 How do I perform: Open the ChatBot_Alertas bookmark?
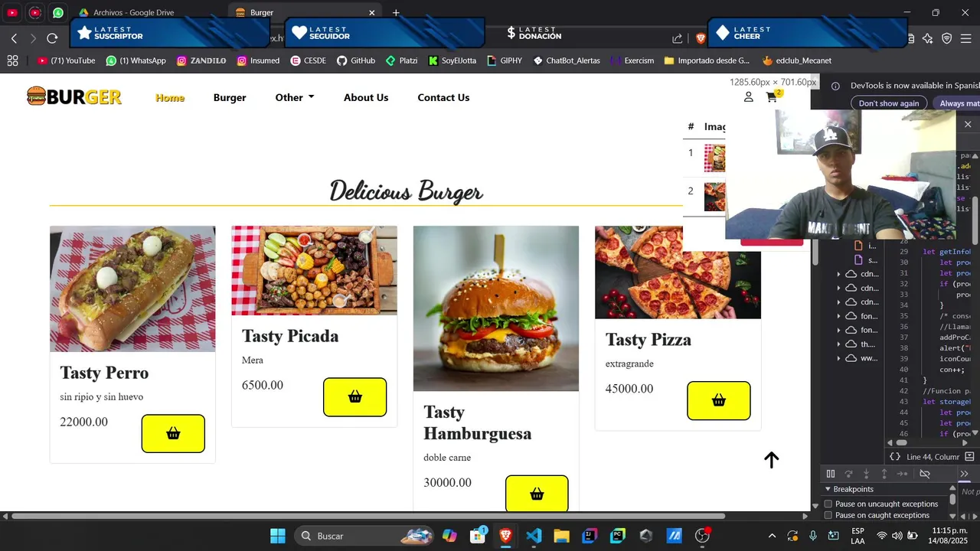[567, 60]
